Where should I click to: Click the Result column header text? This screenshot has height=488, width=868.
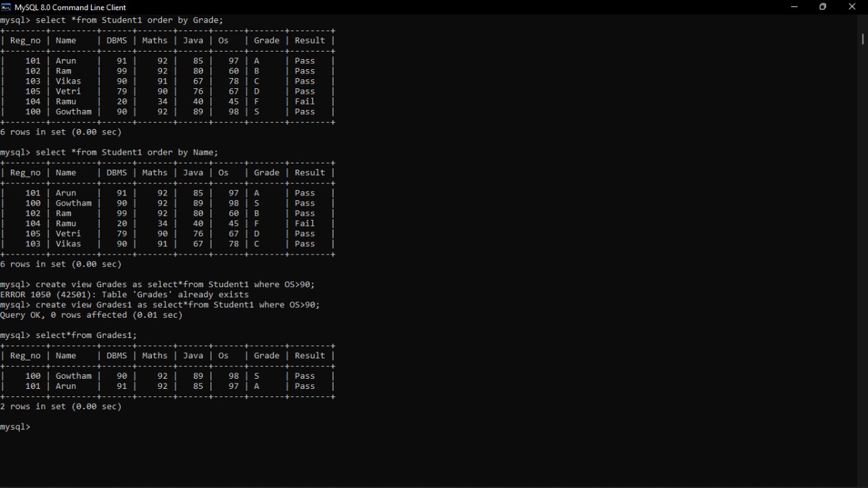(309, 40)
